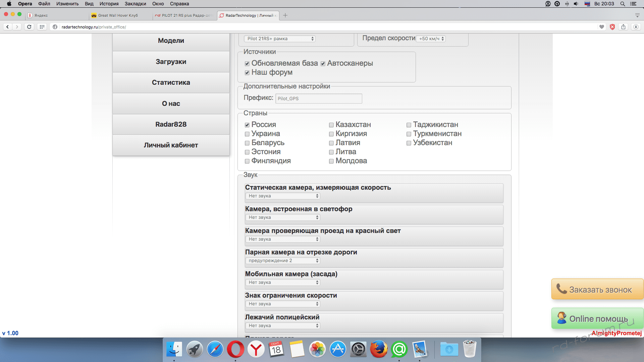The image size is (644, 362).
Task: Open the downloads arrow icon
Action: click(x=636, y=27)
